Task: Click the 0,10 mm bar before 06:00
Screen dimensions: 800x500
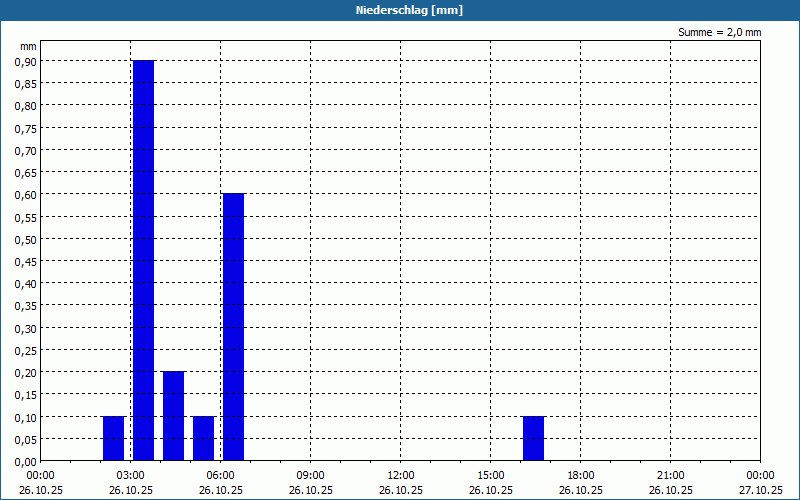Action: [x=204, y=439]
